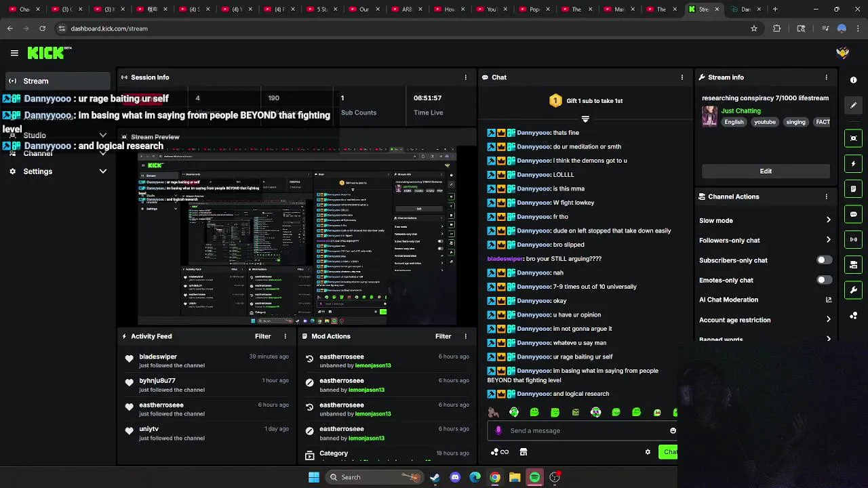868x488 pixels.
Task: Enable Subscribers-only chat toggle
Action: [824, 260]
